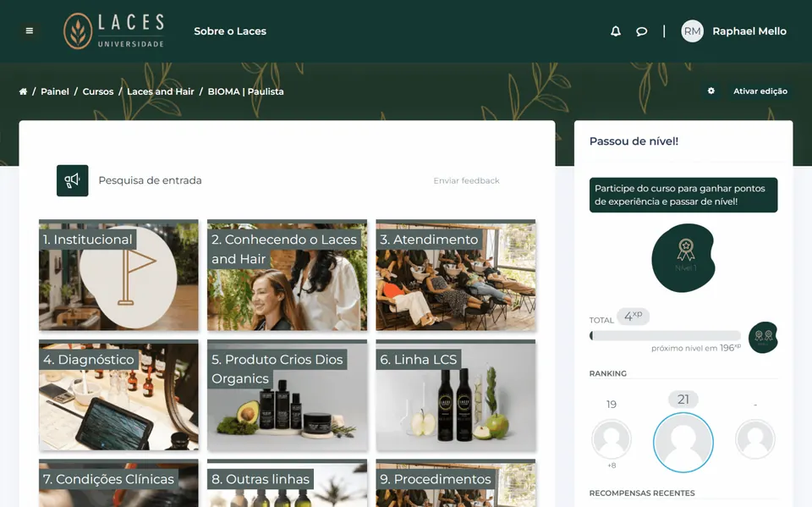This screenshot has width=812, height=507.
Task: Click RECOMPENSAS RECENTES heading
Action: [x=642, y=493]
